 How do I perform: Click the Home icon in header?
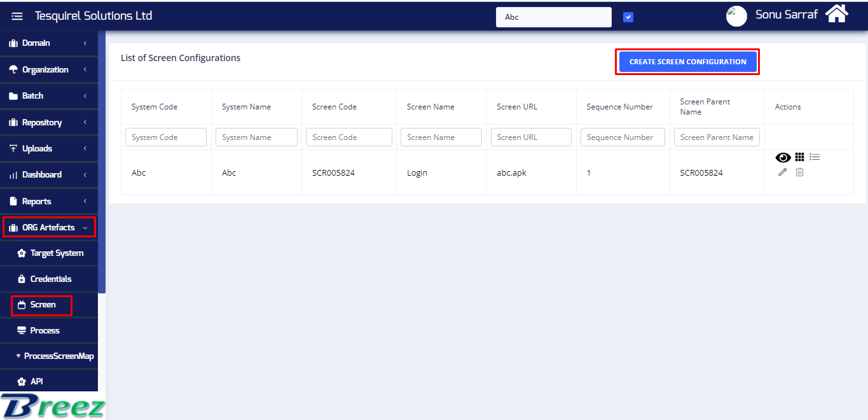[837, 13]
